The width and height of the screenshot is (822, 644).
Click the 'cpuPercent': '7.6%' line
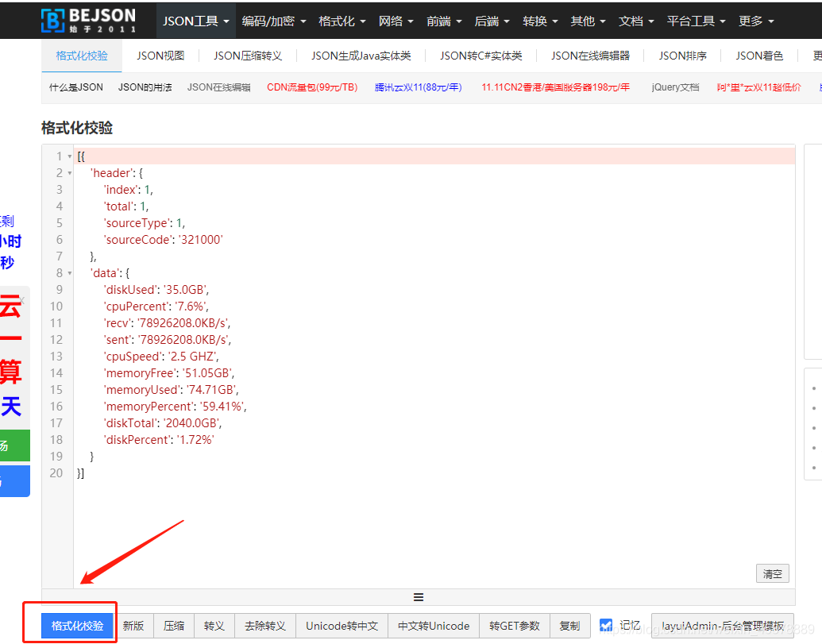156,306
